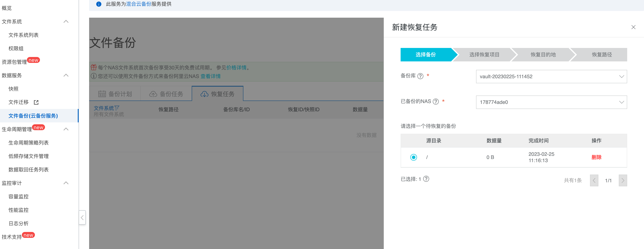Click external link icon next to 文件迁移
The image size is (644, 249).
pyautogui.click(x=36, y=102)
